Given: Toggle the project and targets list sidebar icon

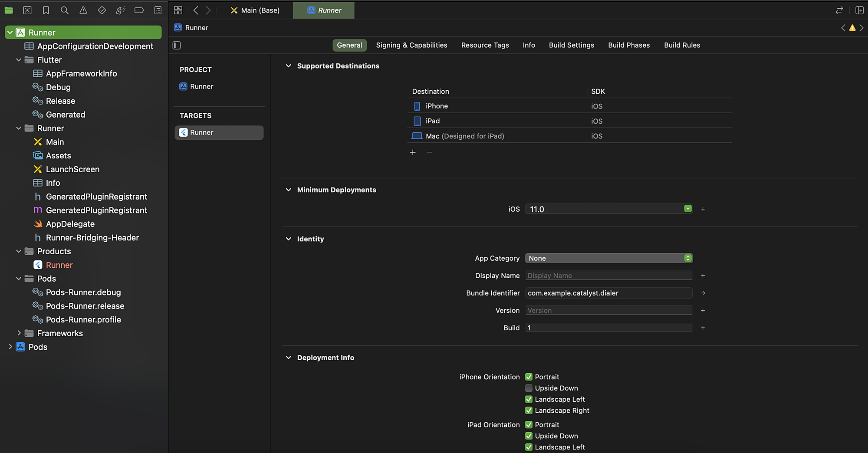Looking at the screenshot, I should pyautogui.click(x=177, y=45).
